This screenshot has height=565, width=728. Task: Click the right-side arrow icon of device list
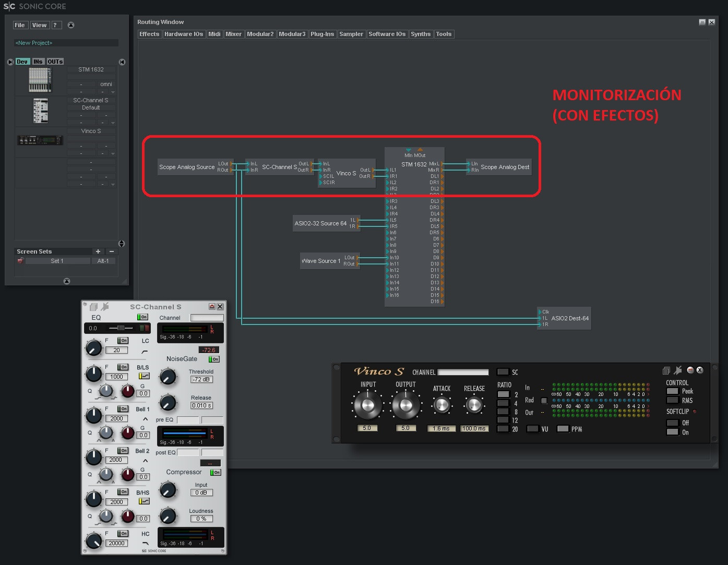pyautogui.click(x=122, y=62)
